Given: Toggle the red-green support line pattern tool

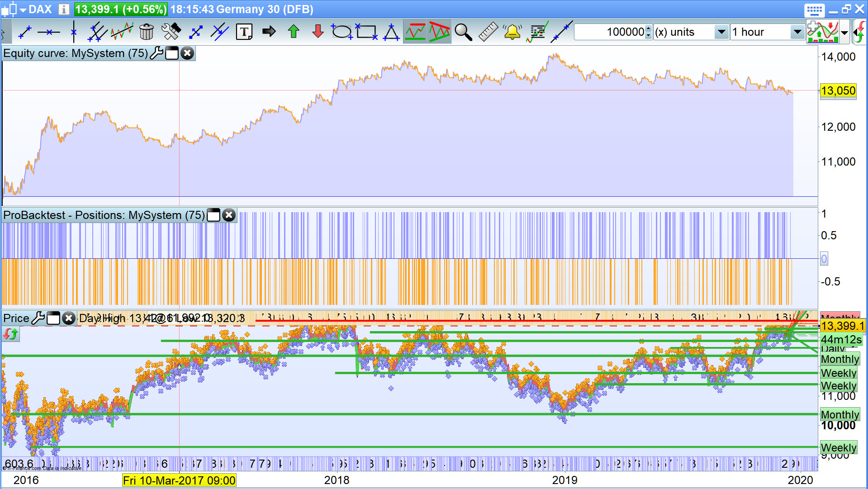Looking at the screenshot, I should (415, 32).
